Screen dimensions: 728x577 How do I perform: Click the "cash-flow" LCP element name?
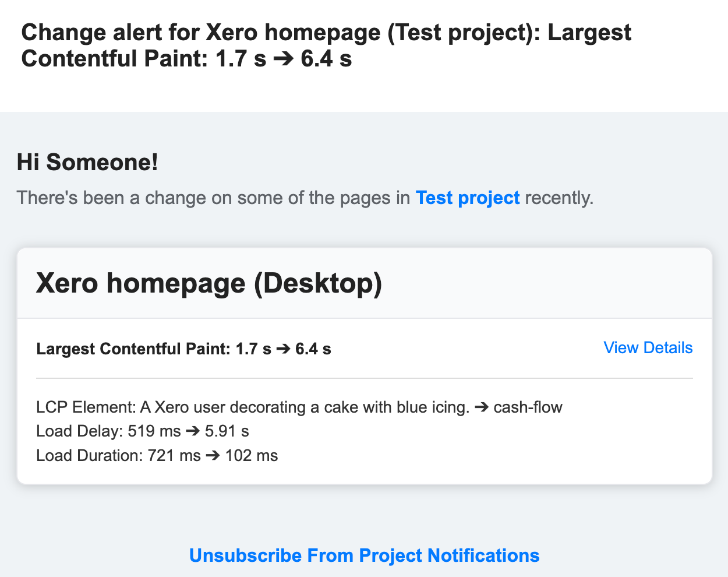pos(528,407)
